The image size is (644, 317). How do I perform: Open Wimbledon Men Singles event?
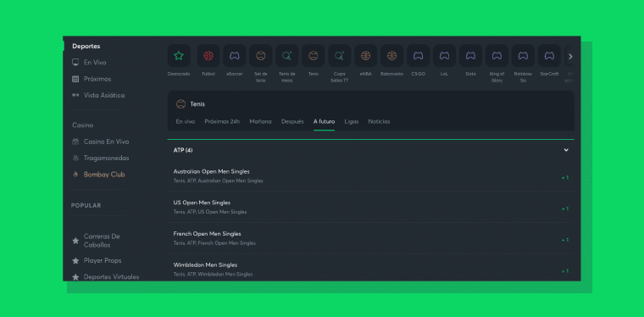pos(205,265)
